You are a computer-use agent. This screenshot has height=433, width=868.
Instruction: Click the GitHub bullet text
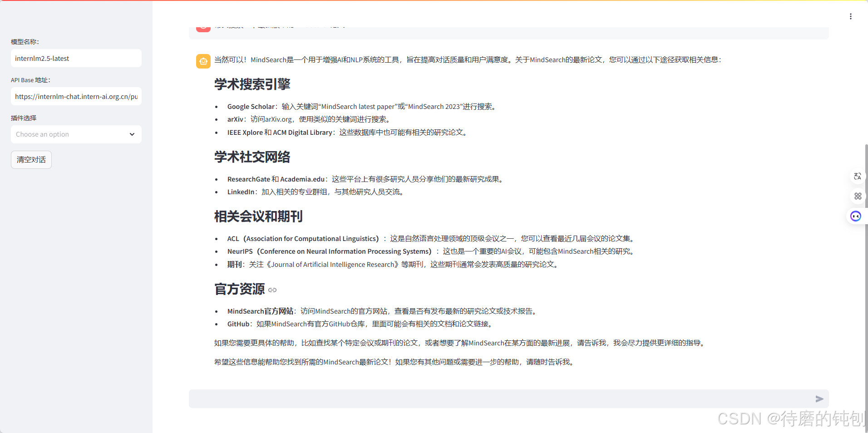coord(361,324)
